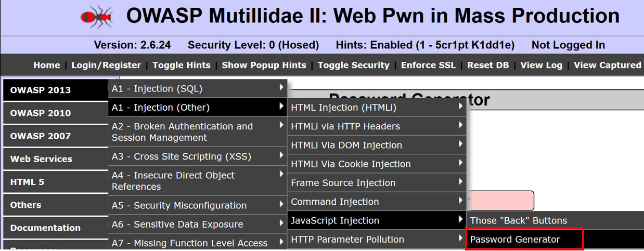Expand arrow beside HTML Injection (HTMLi)
644x251 pixels.
460,106
